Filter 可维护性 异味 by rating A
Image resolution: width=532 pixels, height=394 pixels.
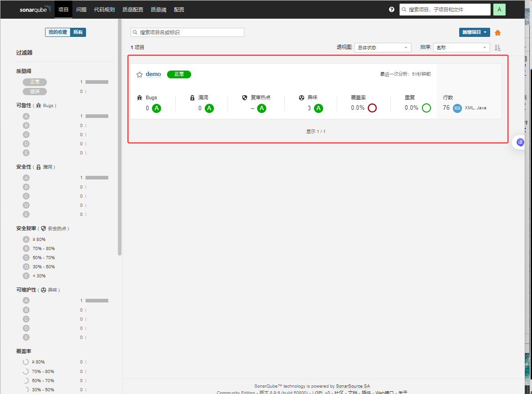pyautogui.click(x=26, y=301)
